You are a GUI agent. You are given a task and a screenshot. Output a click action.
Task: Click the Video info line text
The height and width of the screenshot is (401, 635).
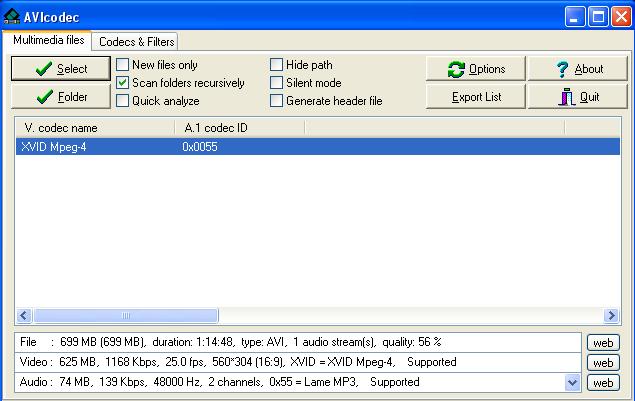point(238,362)
